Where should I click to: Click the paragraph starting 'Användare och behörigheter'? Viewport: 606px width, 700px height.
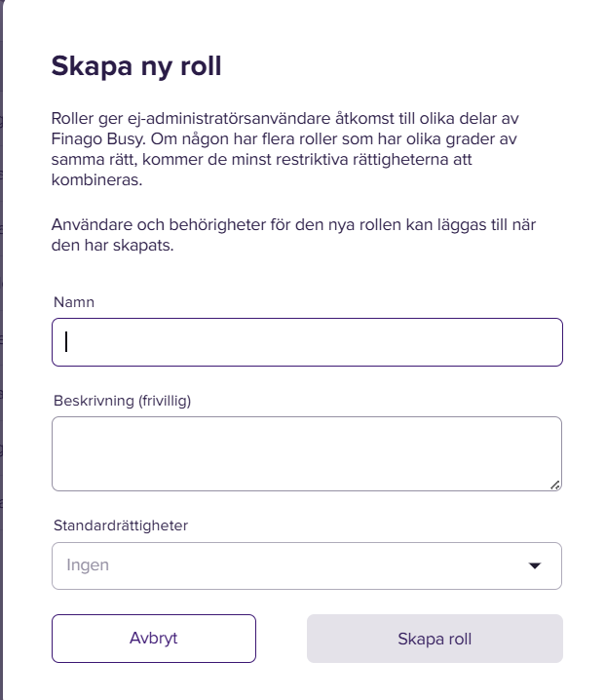point(293,235)
